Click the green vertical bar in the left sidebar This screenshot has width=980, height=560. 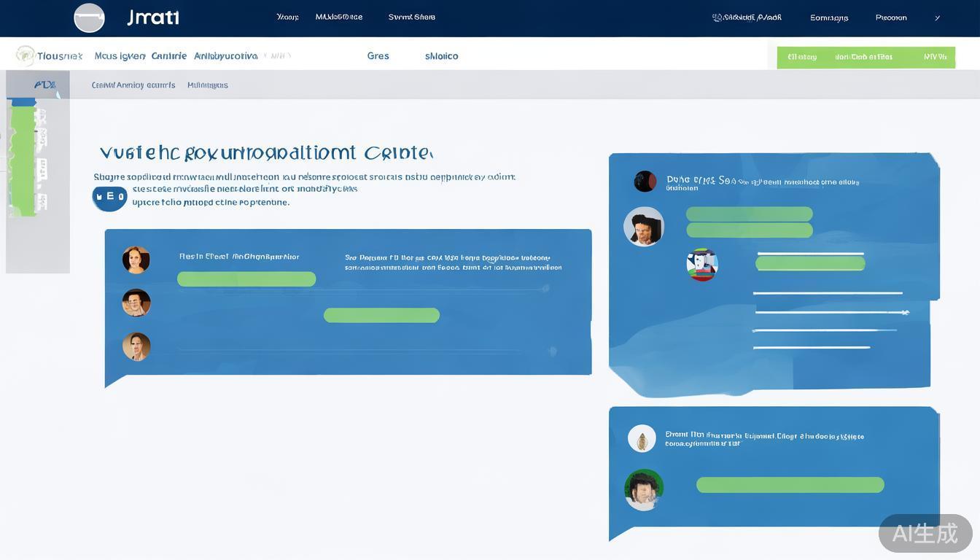click(x=23, y=159)
